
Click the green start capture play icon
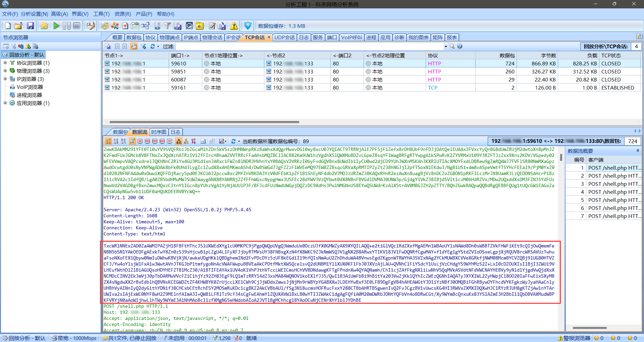(56, 26)
